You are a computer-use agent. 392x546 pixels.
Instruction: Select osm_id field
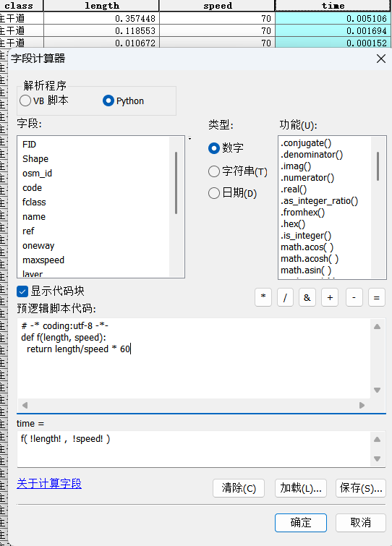click(x=38, y=173)
